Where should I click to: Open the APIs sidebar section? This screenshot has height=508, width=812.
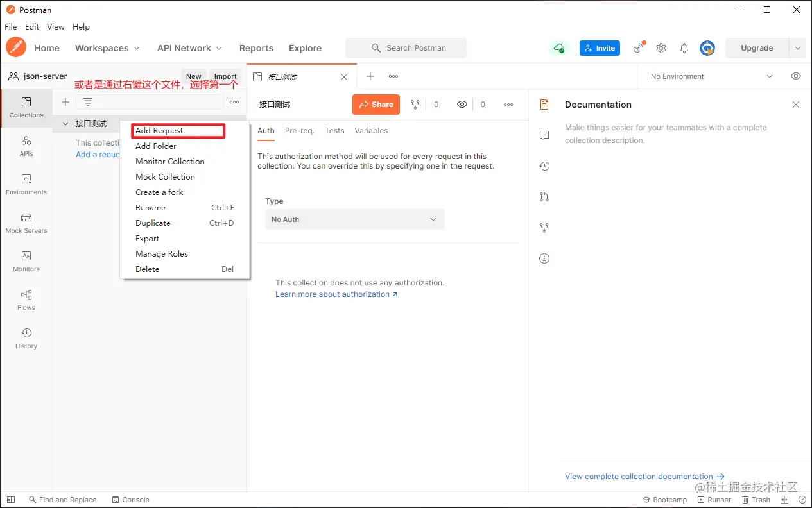pos(26,146)
